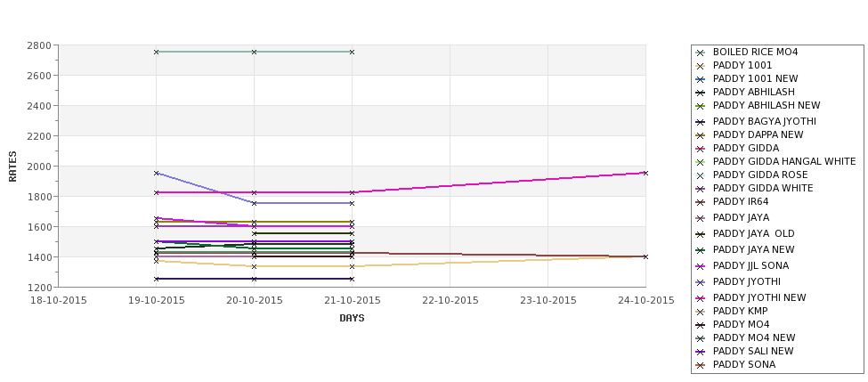Click the 22-10-2015 x-axis date label
Viewport: 868px width, 382px height.
tap(450, 301)
